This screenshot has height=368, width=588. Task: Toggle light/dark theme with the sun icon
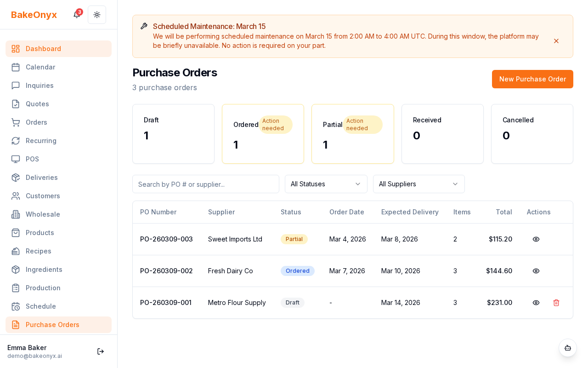(x=97, y=15)
